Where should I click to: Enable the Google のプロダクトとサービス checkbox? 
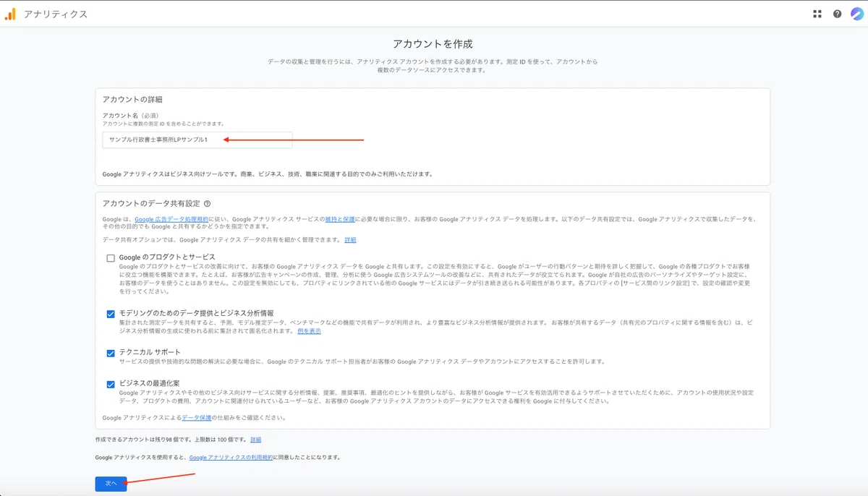click(x=111, y=258)
